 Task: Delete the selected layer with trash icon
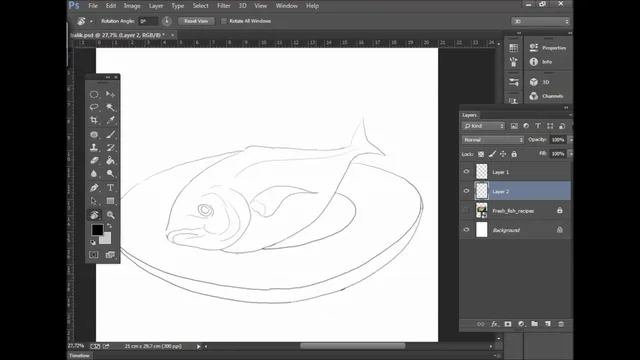click(x=561, y=324)
